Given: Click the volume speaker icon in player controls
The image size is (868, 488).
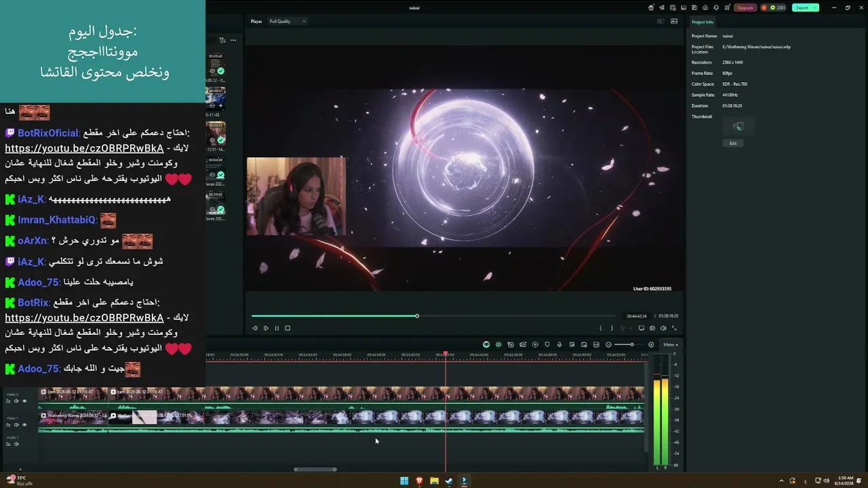Looking at the screenshot, I should pyautogui.click(x=663, y=328).
